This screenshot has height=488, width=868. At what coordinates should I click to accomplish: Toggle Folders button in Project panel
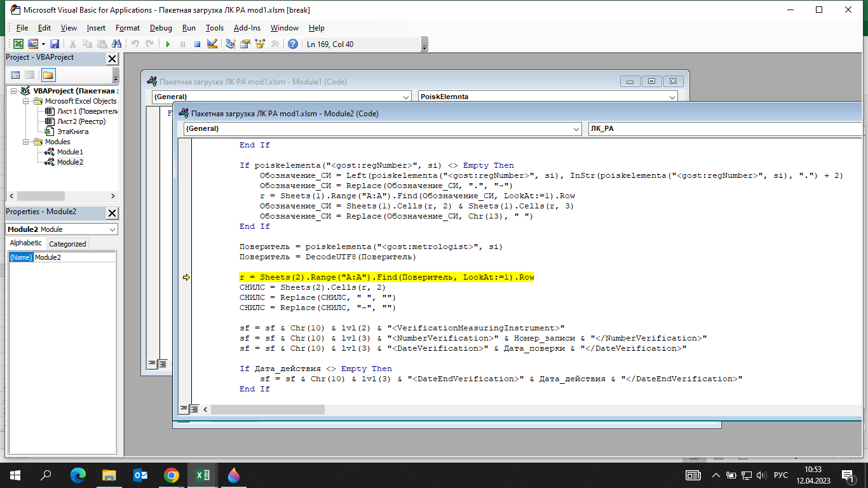pos(49,75)
